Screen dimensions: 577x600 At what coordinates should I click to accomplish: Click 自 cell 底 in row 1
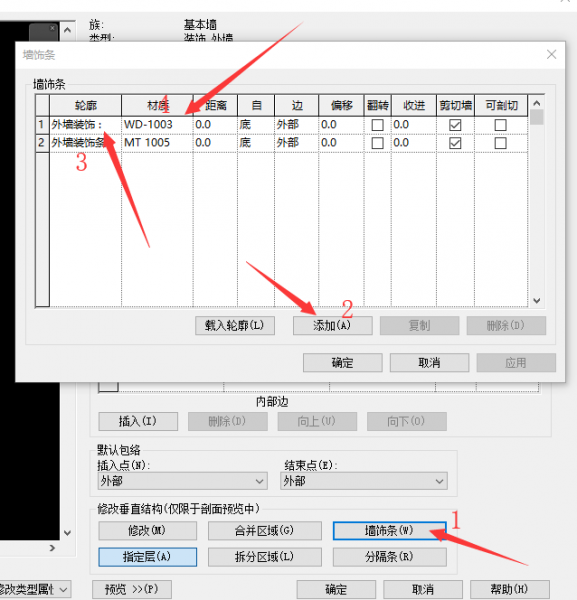coord(256,125)
